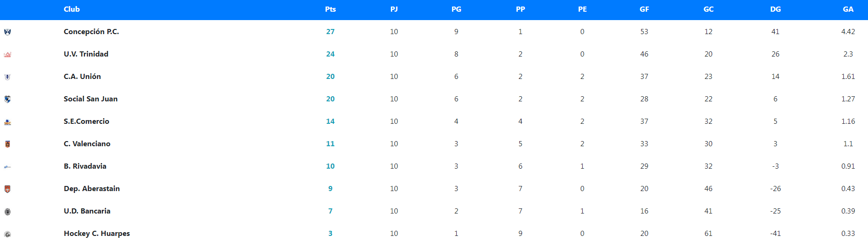Click the C. Valenciano club crest

(7, 144)
